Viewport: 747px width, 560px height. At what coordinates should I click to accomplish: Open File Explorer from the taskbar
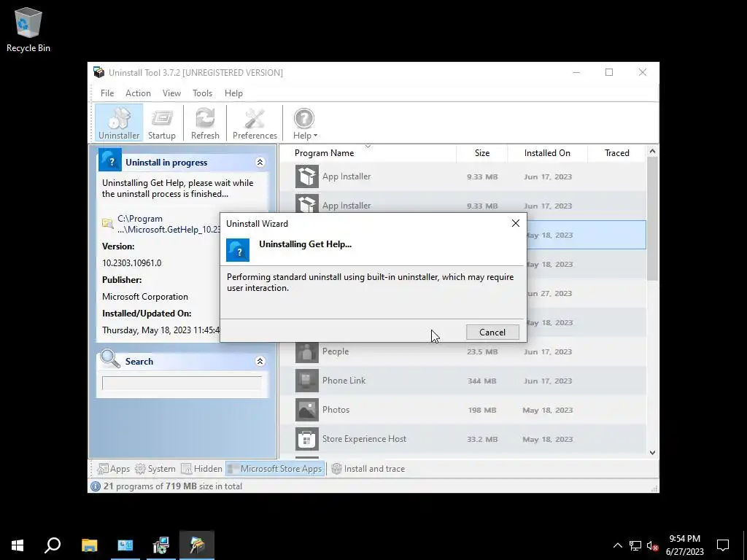coord(89,545)
